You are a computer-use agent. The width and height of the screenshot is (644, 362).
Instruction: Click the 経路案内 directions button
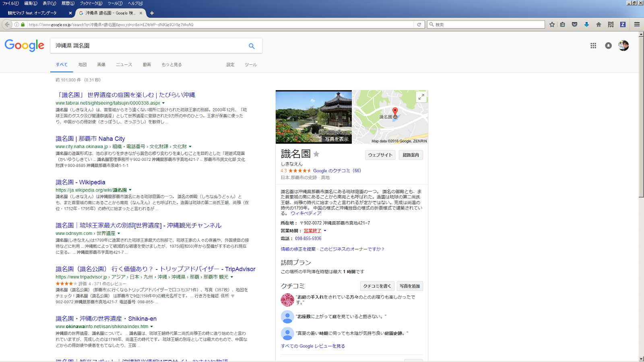coord(411,155)
